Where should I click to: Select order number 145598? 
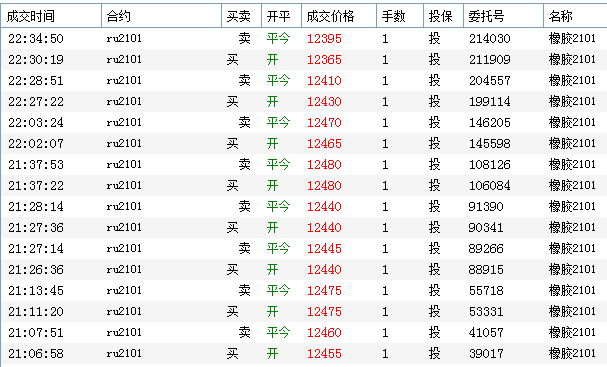pos(490,144)
